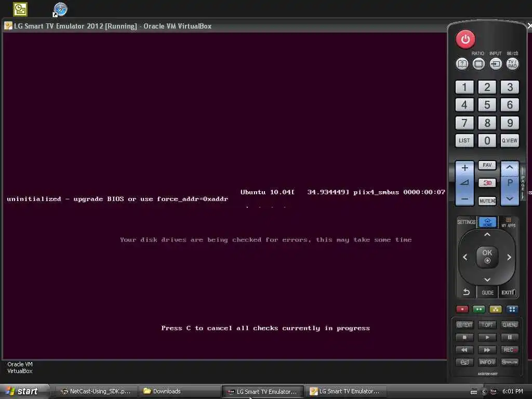Click number 7 on the remote keypad
The width and height of the screenshot is (532, 399).
pos(464,123)
